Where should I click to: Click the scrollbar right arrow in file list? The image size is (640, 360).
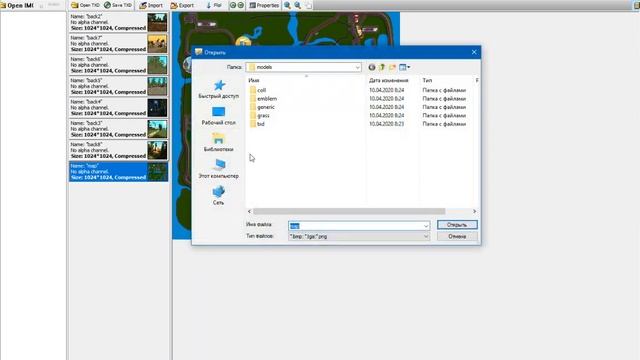[x=474, y=211]
